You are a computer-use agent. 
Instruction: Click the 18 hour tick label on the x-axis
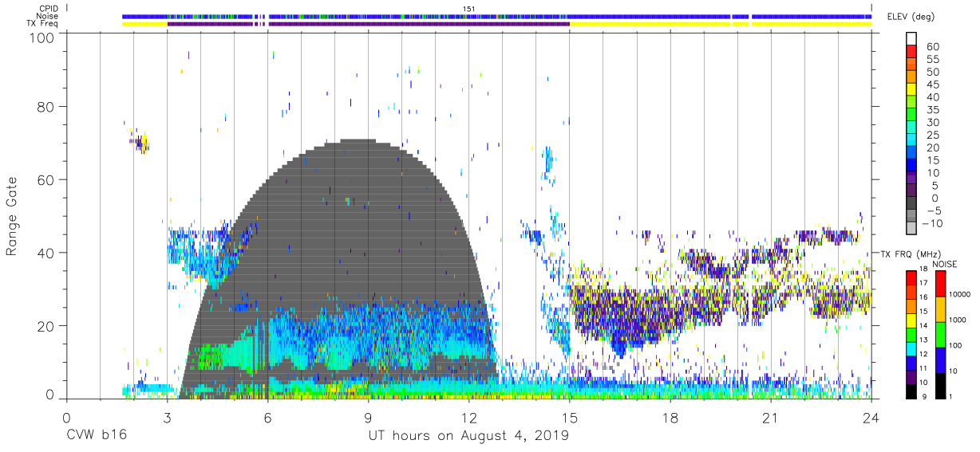[670, 418]
